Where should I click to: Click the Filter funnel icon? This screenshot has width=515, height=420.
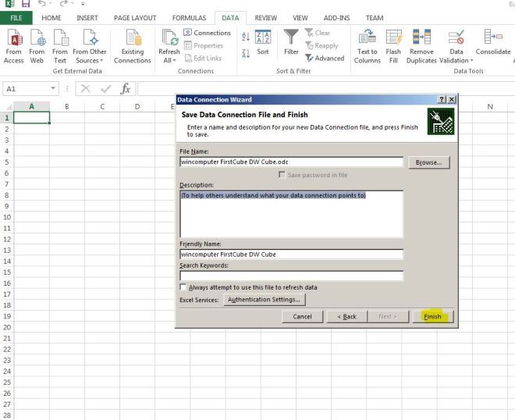pos(291,38)
